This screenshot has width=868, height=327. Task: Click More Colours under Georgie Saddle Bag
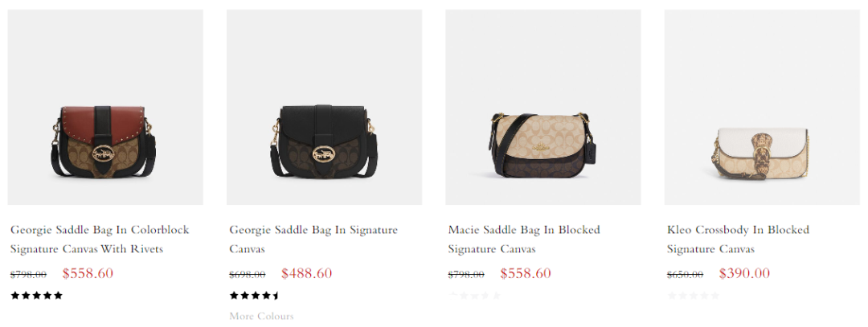261,317
